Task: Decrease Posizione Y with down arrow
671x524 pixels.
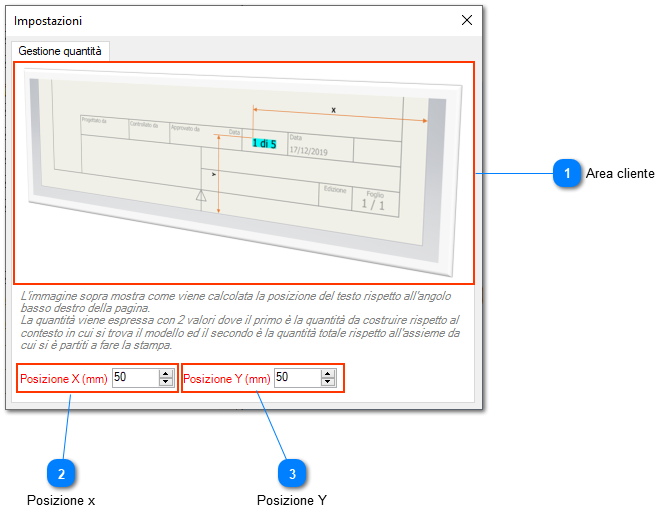Action: (x=328, y=382)
